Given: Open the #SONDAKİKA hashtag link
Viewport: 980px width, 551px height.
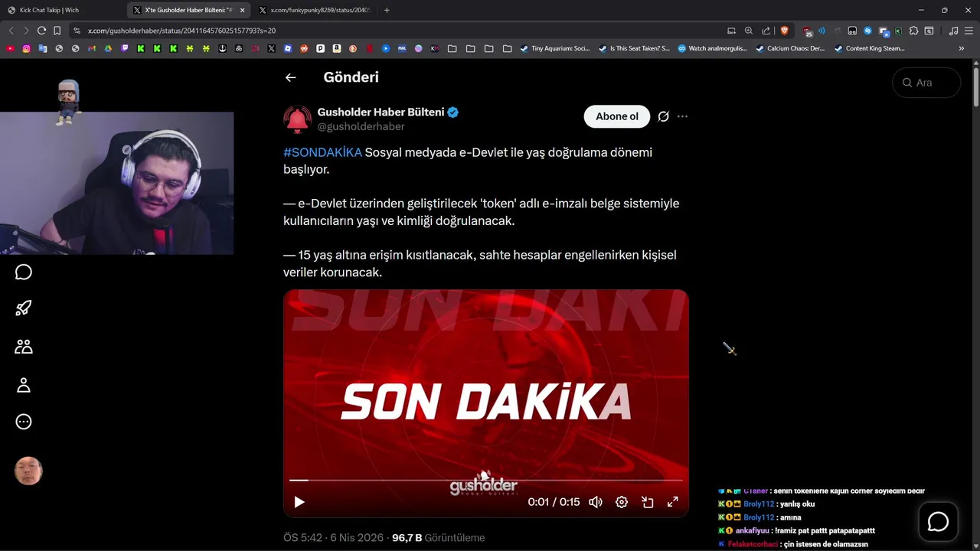Looking at the screenshot, I should point(322,152).
